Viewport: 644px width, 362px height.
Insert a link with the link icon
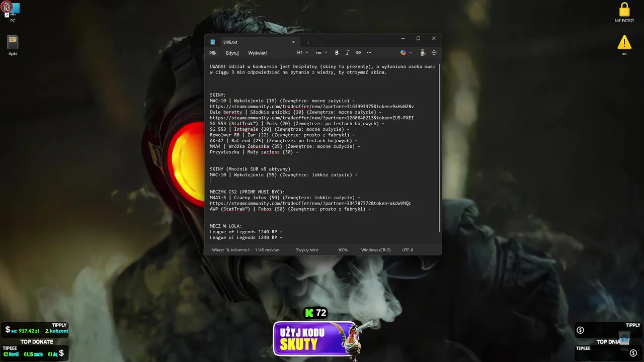(358, 53)
